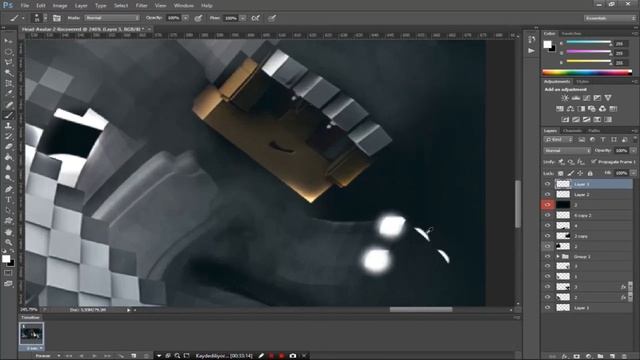Select the Crop tool
The image size is (640, 360).
pyautogui.click(x=8, y=83)
